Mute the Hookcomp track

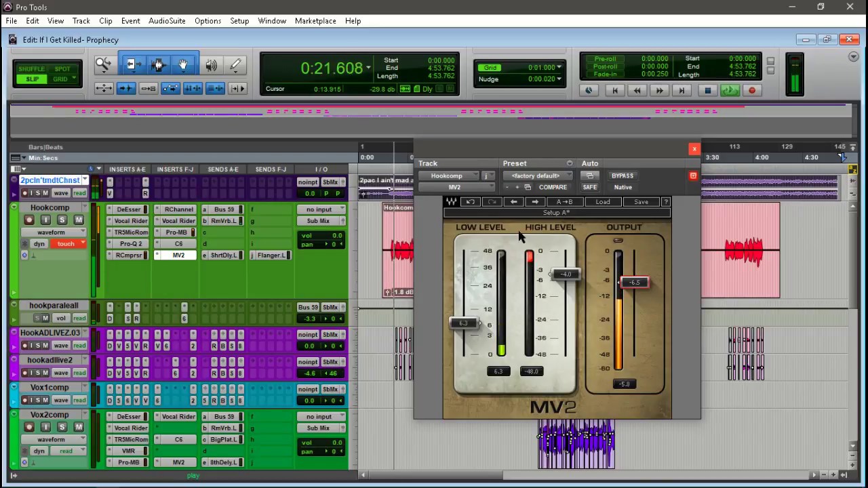[x=79, y=220]
